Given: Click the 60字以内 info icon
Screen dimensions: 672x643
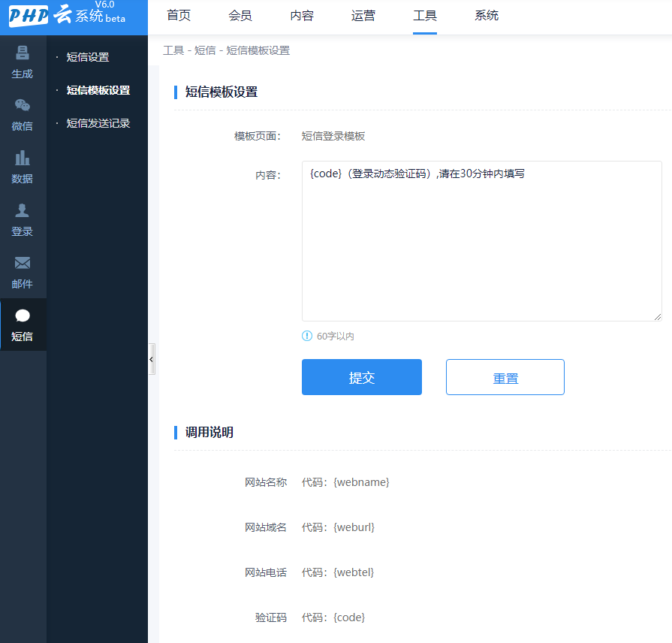Looking at the screenshot, I should (306, 337).
